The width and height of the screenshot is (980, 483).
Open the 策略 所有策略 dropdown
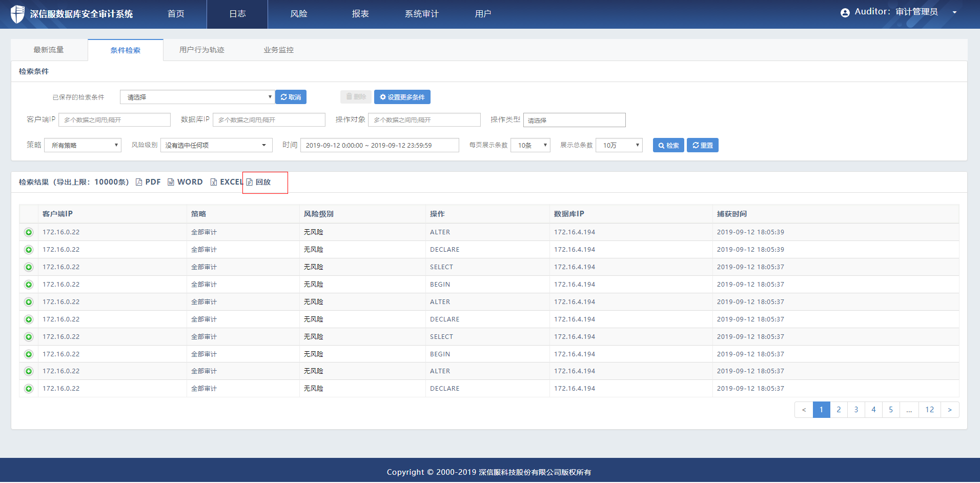click(x=83, y=146)
